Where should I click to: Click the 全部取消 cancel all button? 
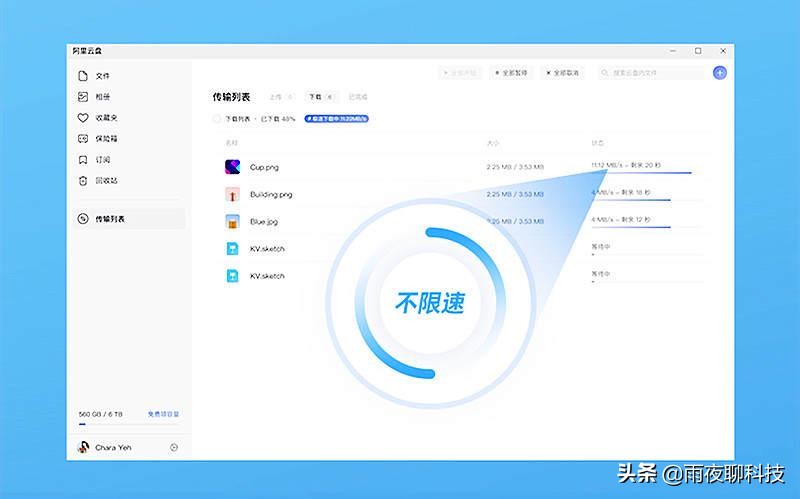[x=562, y=73]
